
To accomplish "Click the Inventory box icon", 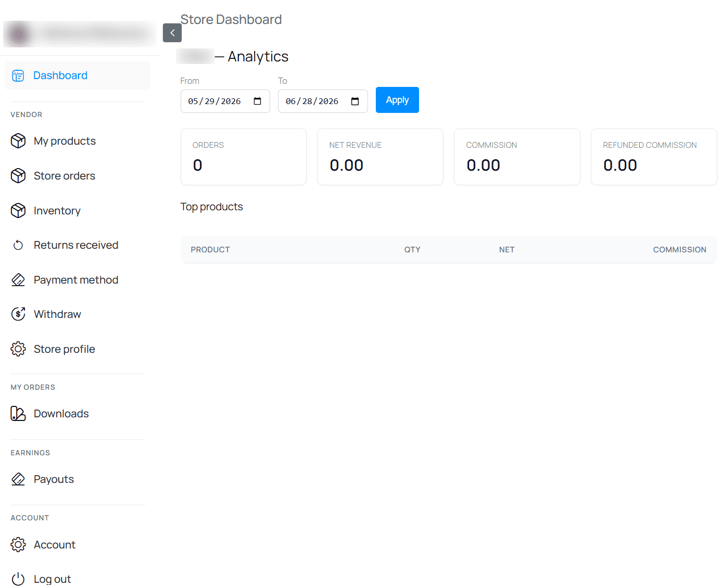I will pyautogui.click(x=18, y=211).
